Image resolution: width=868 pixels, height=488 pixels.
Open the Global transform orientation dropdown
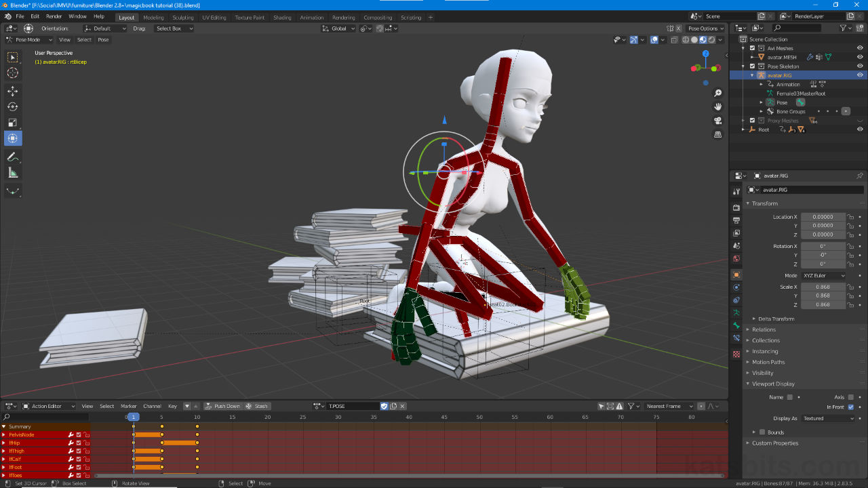pyautogui.click(x=338, y=28)
